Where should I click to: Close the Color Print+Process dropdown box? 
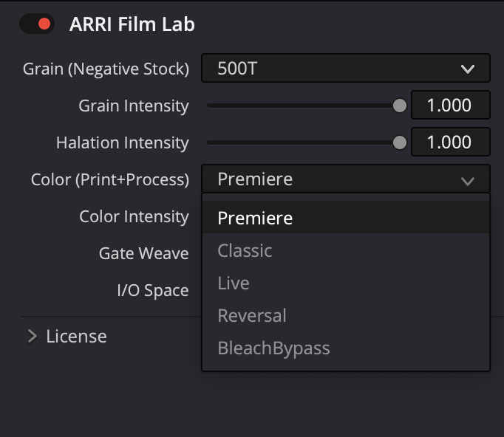(345, 179)
